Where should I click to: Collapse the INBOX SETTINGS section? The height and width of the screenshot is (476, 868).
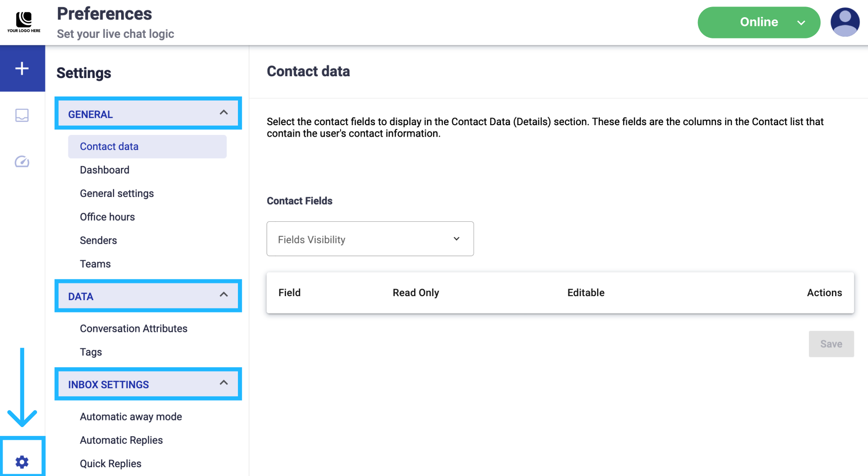[224, 383]
